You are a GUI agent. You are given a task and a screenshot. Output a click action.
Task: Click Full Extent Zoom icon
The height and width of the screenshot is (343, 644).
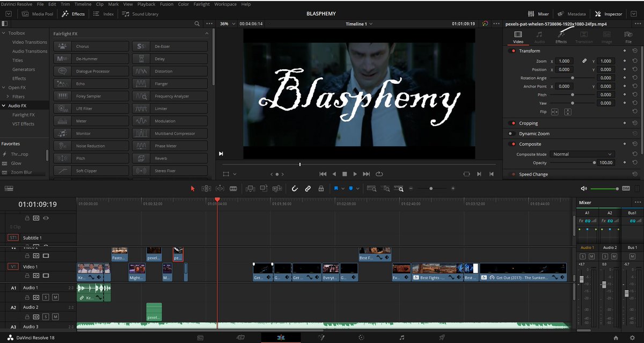pyautogui.click(x=371, y=188)
